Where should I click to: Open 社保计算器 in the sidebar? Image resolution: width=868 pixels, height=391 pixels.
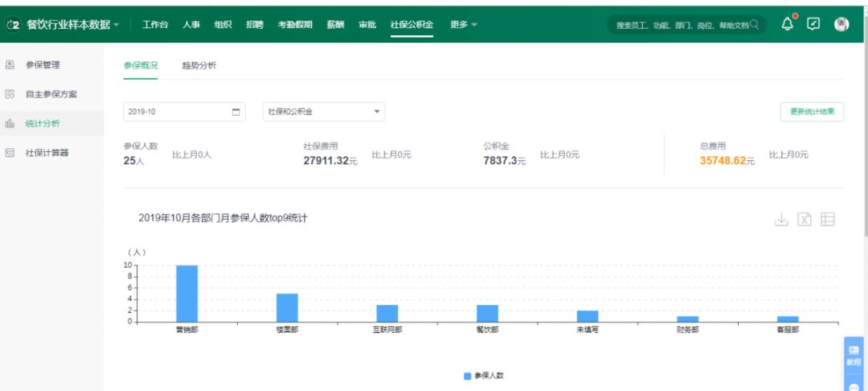pos(47,153)
